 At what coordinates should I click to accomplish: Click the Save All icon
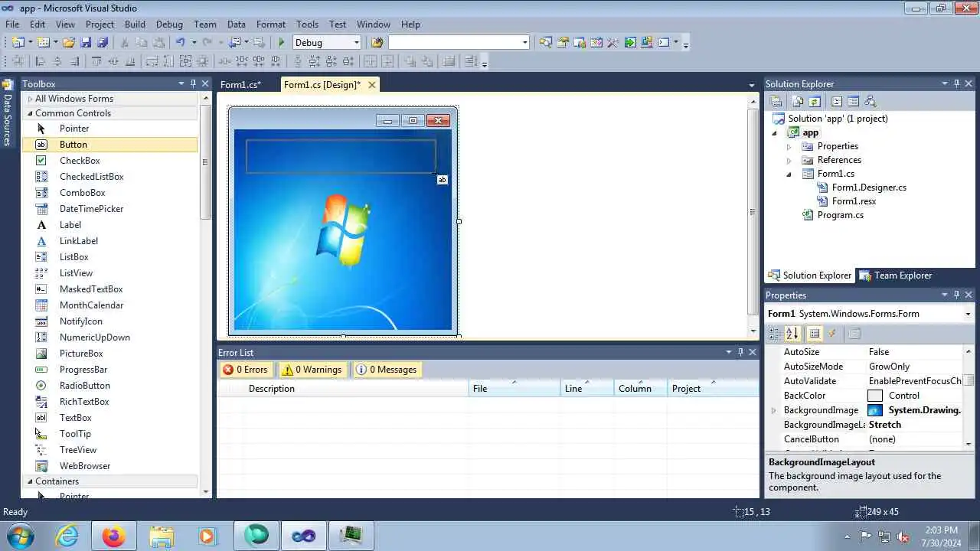(103, 43)
